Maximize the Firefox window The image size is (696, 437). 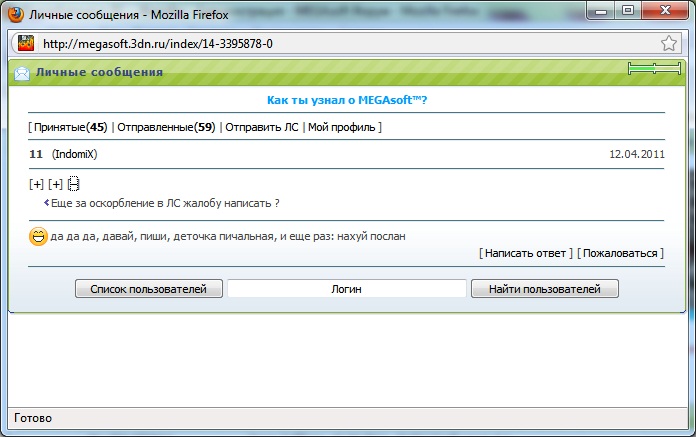click(628, 11)
